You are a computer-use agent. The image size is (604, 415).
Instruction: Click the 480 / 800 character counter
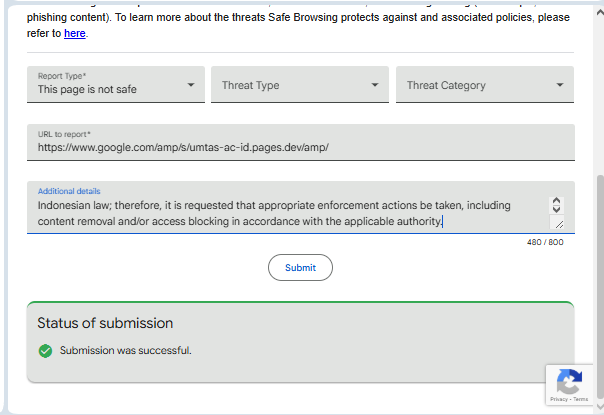545,242
